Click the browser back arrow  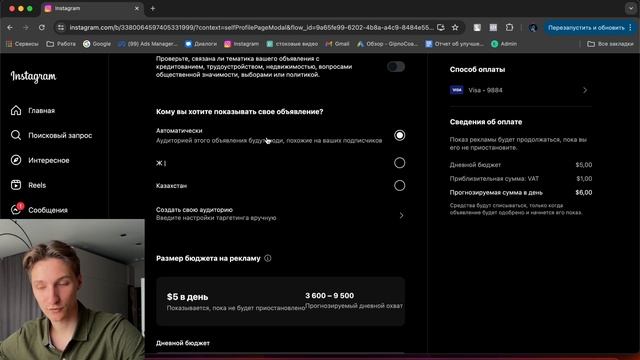(10, 27)
